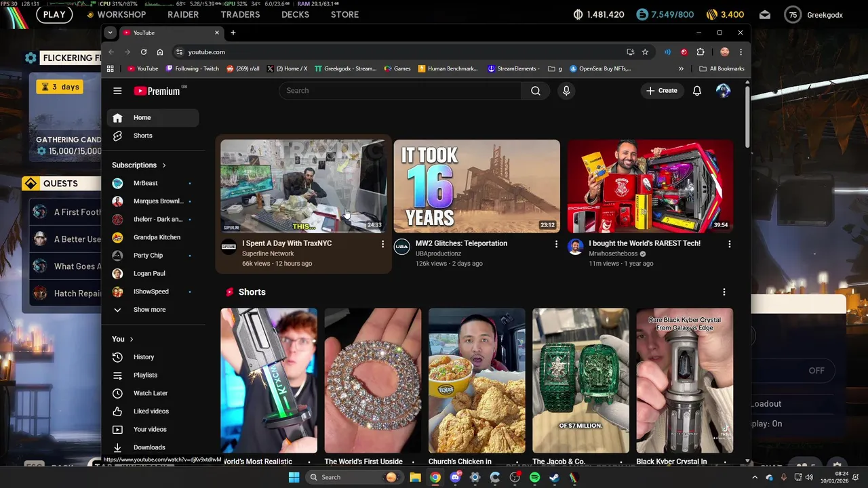The image size is (868, 488).
Task: Go to Shorts in YouTube sidebar
Action: 153,136
